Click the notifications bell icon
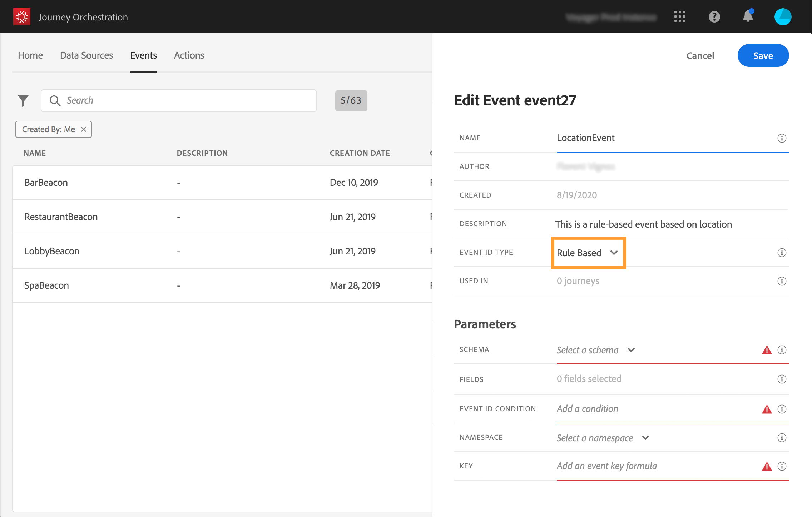Image resolution: width=812 pixels, height=517 pixels. (x=748, y=17)
